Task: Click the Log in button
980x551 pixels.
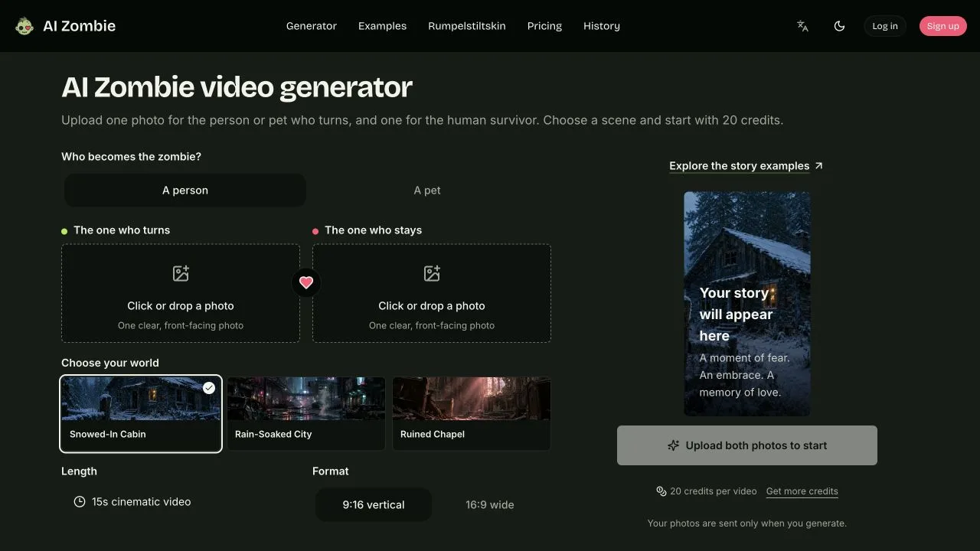Action: [885, 26]
